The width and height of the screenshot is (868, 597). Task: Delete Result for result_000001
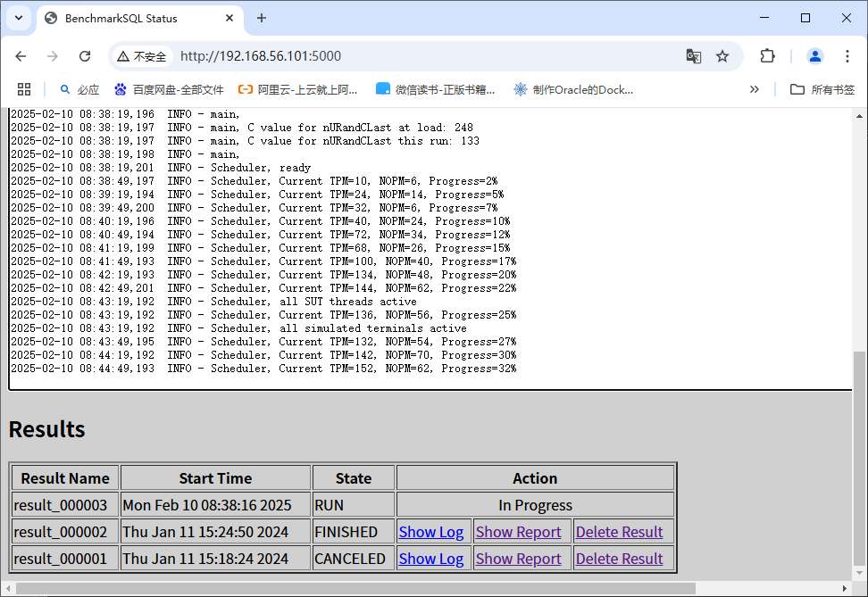click(622, 558)
